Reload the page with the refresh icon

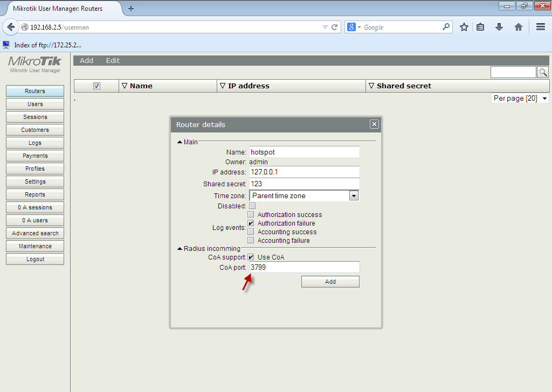click(334, 27)
